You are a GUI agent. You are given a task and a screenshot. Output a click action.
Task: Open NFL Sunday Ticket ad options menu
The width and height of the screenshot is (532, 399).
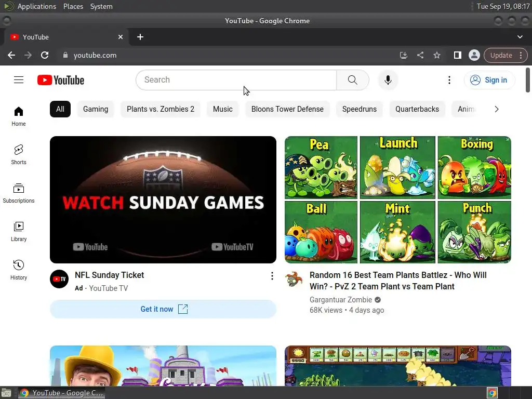pos(272,276)
